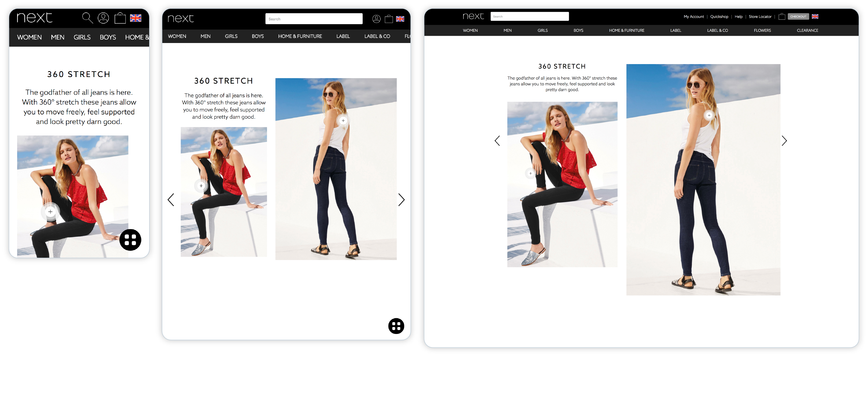Click the search magnifier icon in mobile header

click(87, 18)
